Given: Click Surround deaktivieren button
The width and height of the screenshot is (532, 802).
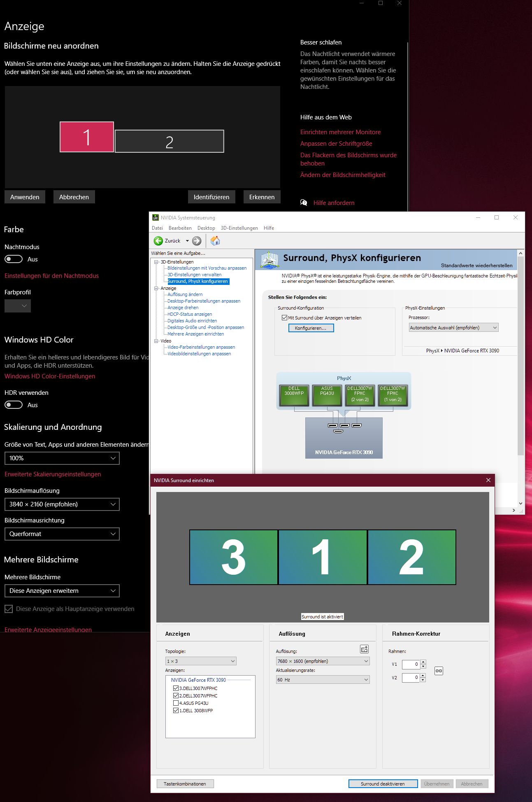Looking at the screenshot, I should click(383, 784).
